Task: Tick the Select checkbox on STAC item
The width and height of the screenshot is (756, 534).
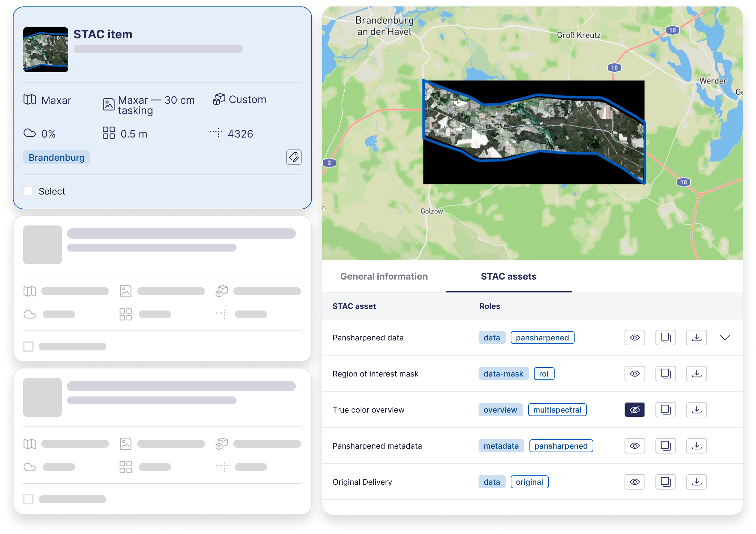Action: (x=29, y=191)
